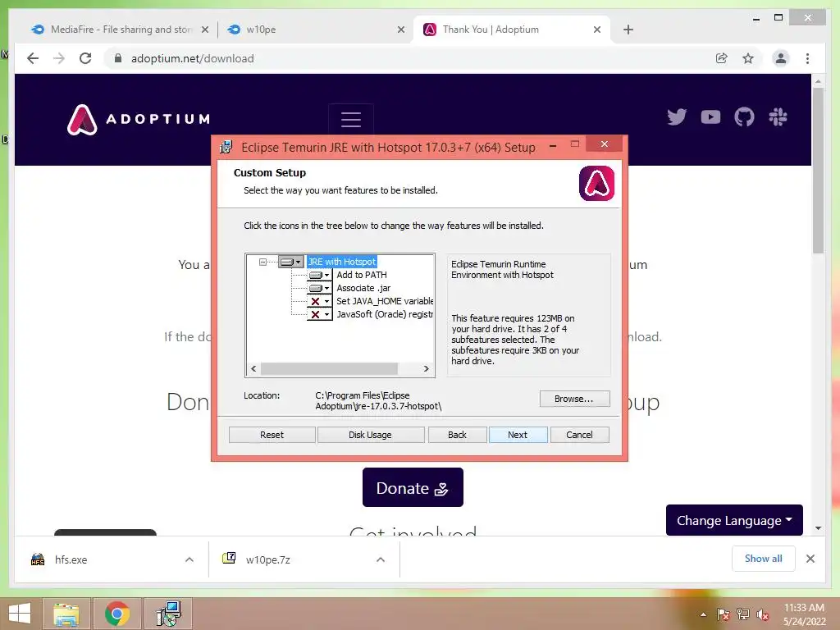Click feature tree horizontal scrollbar thumb

coord(329,368)
